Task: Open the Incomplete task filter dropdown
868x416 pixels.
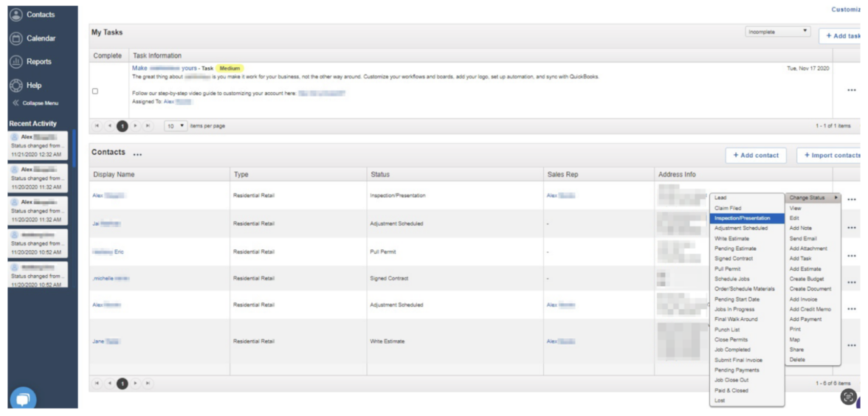Action: tap(777, 32)
